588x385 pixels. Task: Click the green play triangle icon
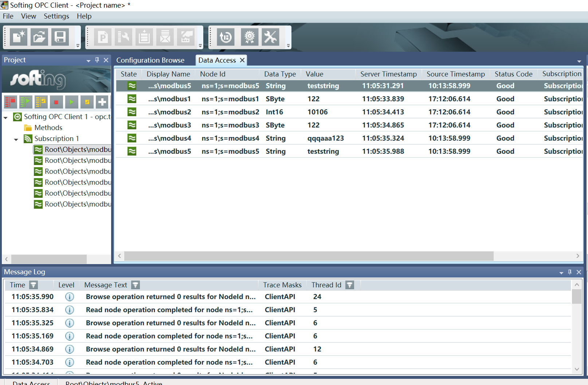point(72,102)
